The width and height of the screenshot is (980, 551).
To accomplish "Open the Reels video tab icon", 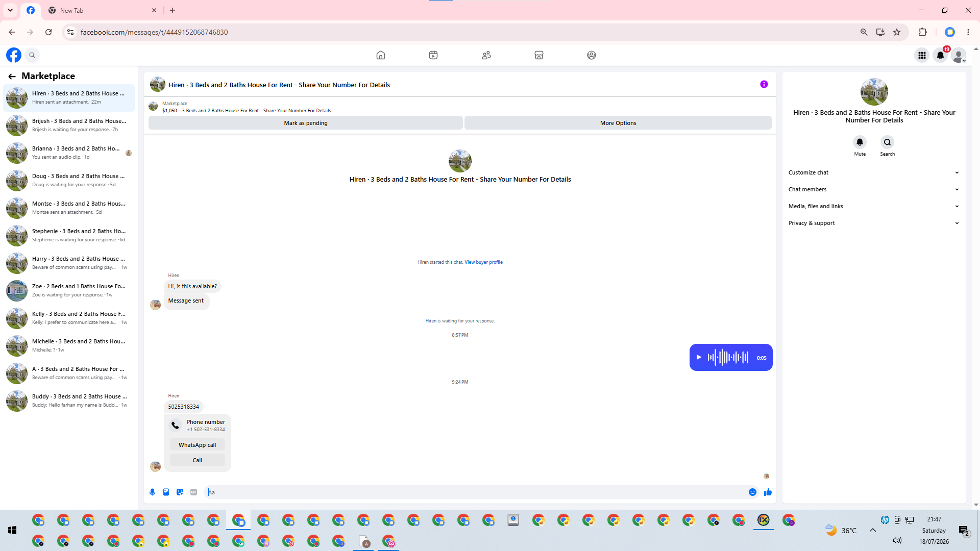I will click(433, 55).
